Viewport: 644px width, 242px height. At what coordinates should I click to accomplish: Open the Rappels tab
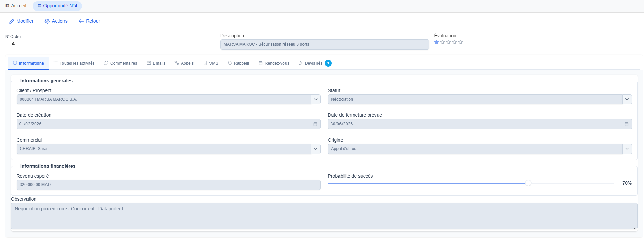pyautogui.click(x=238, y=63)
